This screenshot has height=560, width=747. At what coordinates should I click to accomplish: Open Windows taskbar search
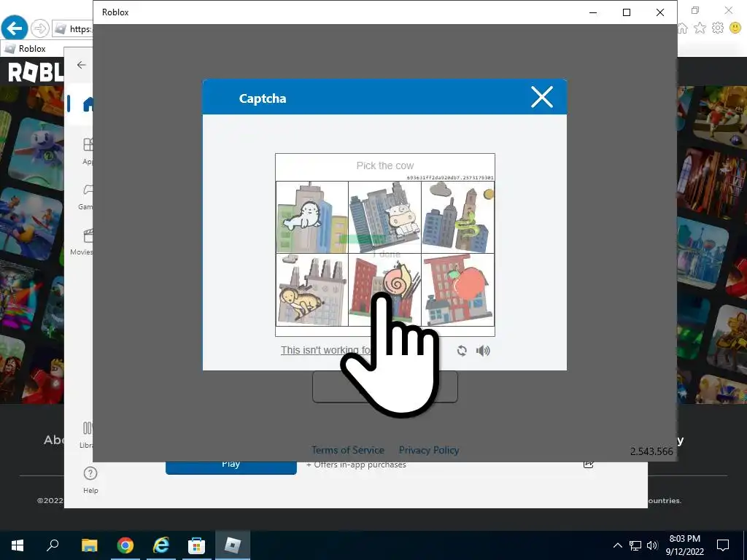click(53, 545)
